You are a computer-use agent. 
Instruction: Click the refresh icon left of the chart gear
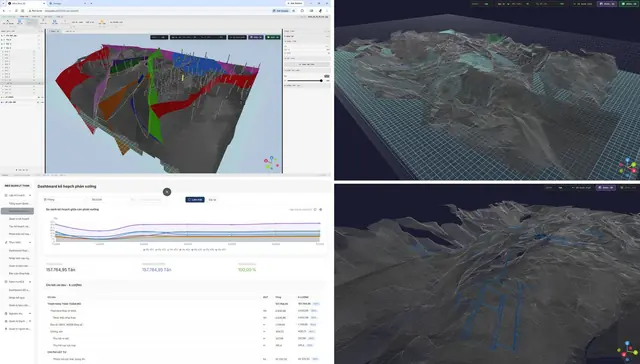(315, 209)
